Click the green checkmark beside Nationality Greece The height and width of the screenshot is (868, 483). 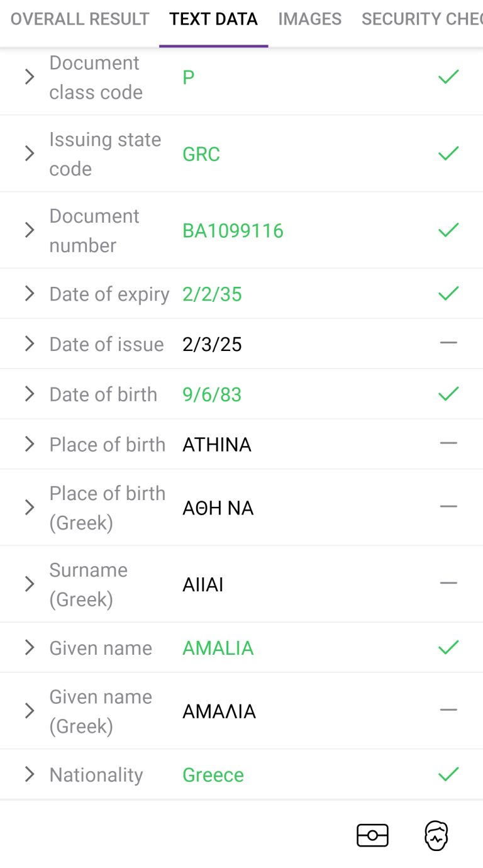[x=448, y=774]
